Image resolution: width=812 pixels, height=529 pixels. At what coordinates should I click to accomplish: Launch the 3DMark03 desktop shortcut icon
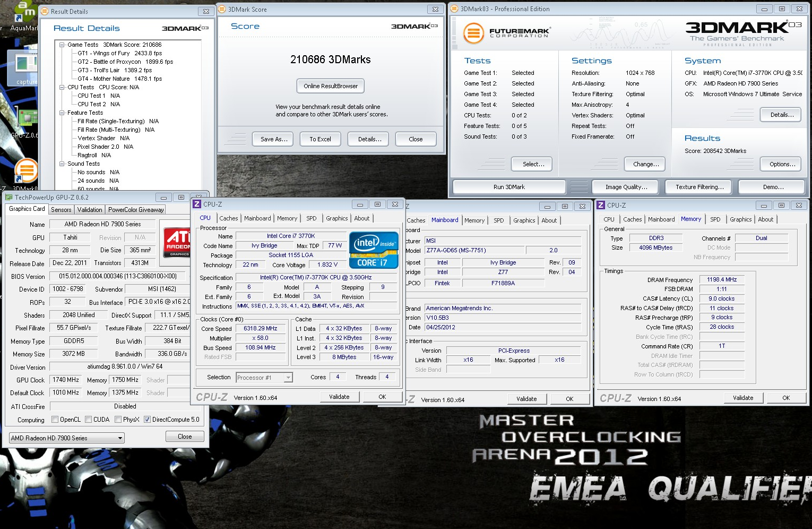[26, 170]
